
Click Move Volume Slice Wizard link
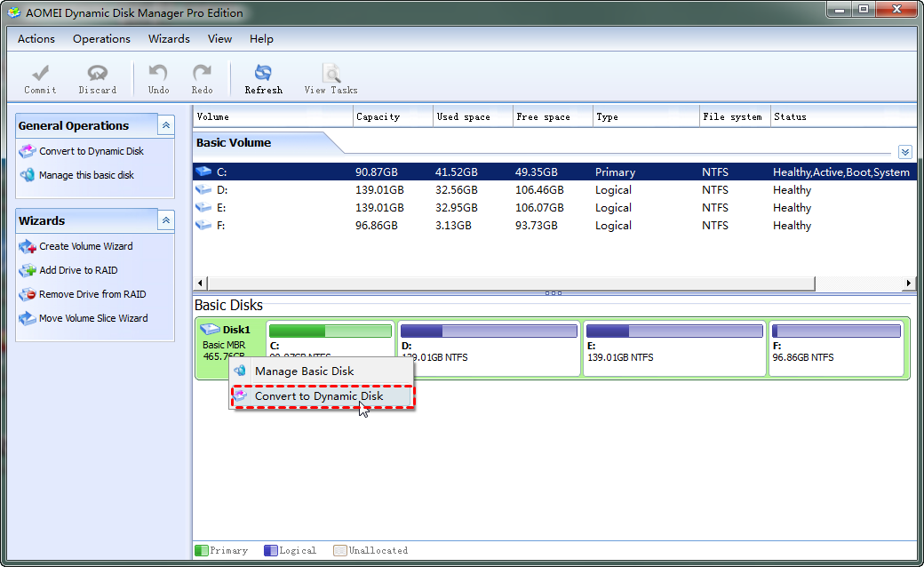point(93,318)
